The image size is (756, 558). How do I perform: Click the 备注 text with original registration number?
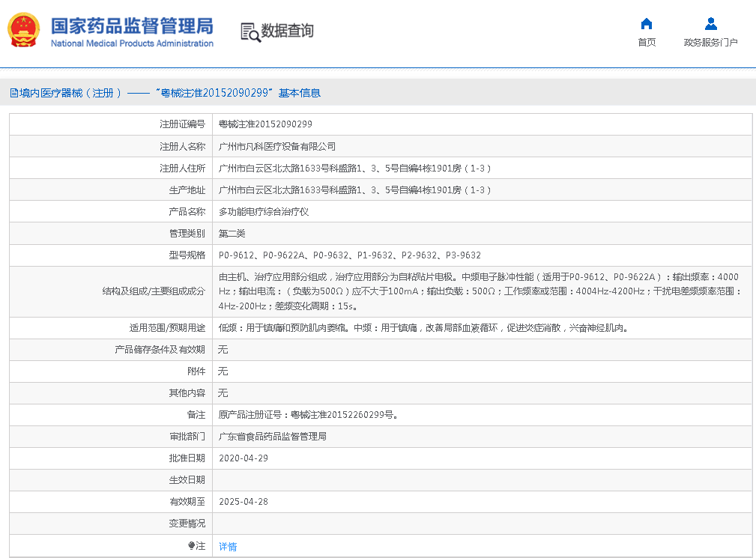(x=307, y=414)
